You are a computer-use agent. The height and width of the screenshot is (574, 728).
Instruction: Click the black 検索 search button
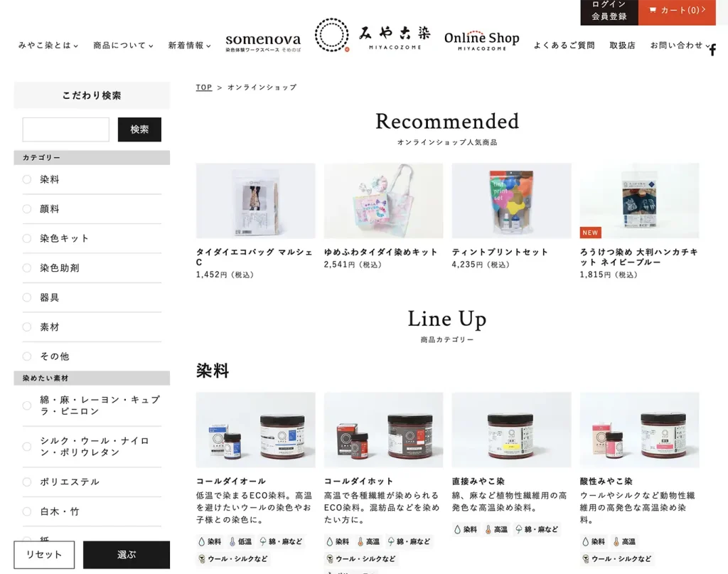pyautogui.click(x=139, y=129)
